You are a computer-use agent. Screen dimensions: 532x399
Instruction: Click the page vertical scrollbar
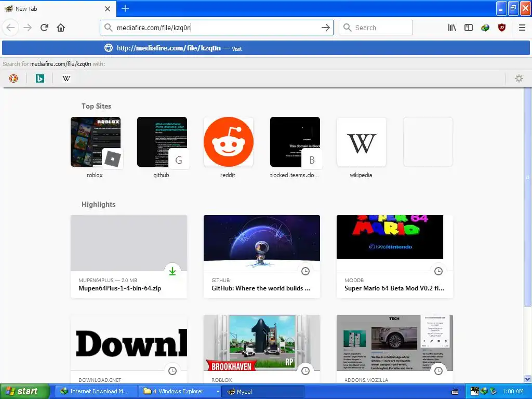pyautogui.click(x=528, y=197)
